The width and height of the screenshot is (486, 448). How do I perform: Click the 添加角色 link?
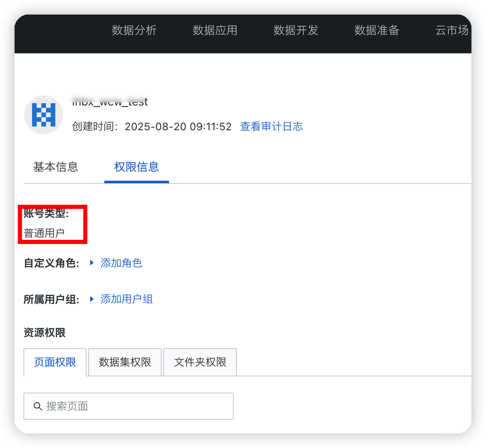(x=121, y=263)
